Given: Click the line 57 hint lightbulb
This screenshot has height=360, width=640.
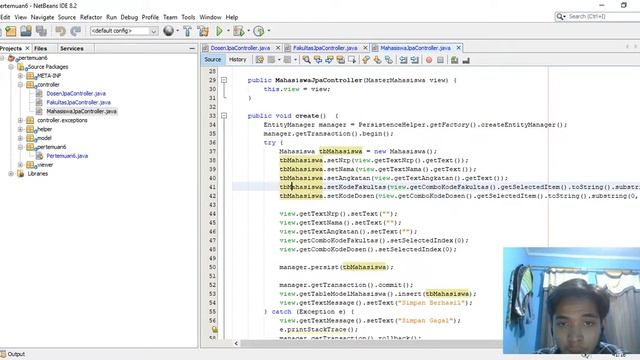Looking at the screenshot, I should click(x=215, y=329).
